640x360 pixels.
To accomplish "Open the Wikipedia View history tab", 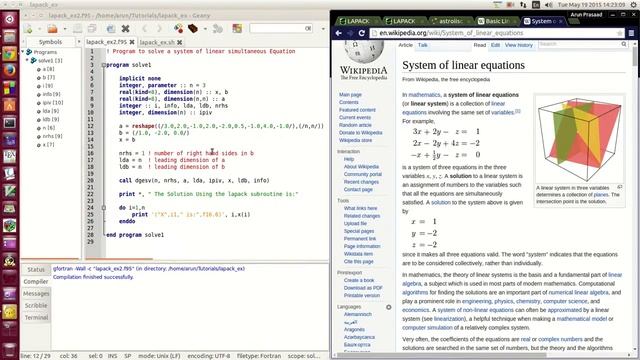I will 519,45.
